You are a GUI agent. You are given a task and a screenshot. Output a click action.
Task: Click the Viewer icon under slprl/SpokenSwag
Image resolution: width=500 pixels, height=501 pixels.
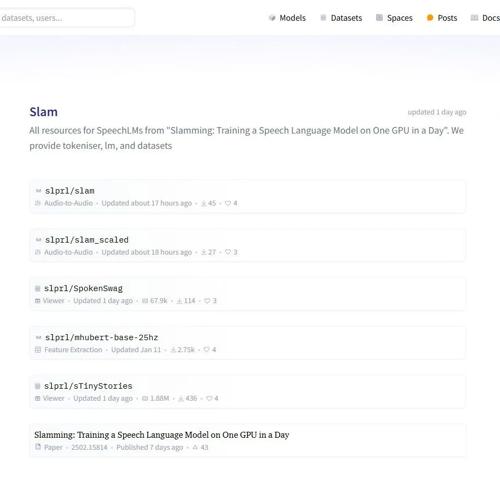coord(38,301)
